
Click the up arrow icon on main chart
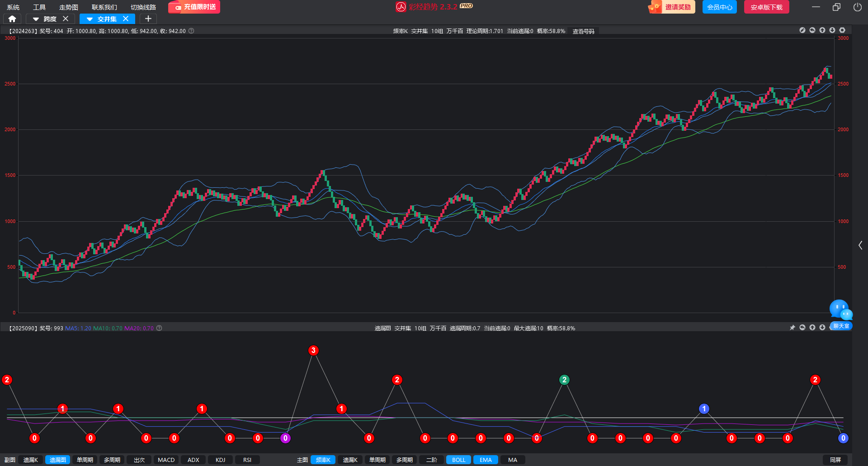[822, 30]
